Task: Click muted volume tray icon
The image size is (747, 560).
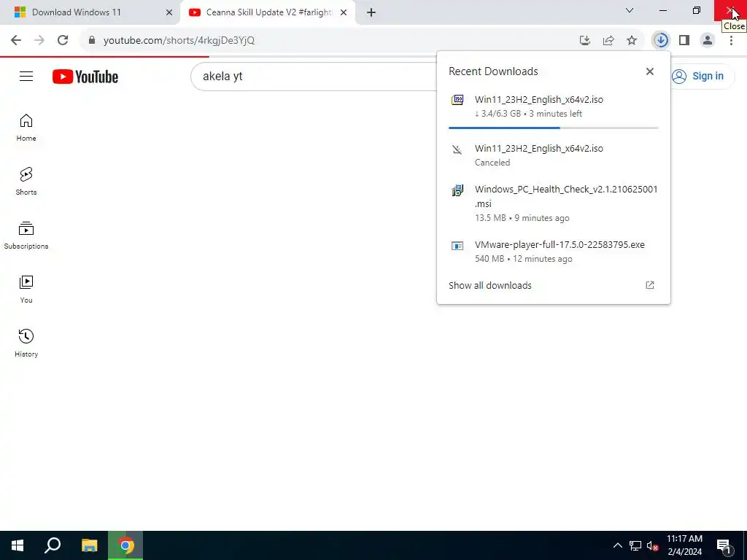Action: point(652,546)
